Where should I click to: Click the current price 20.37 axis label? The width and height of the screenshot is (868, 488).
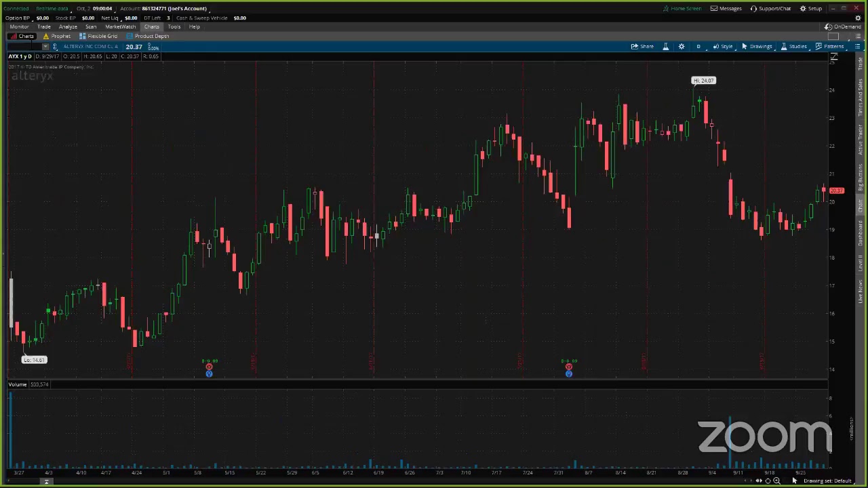pos(836,190)
